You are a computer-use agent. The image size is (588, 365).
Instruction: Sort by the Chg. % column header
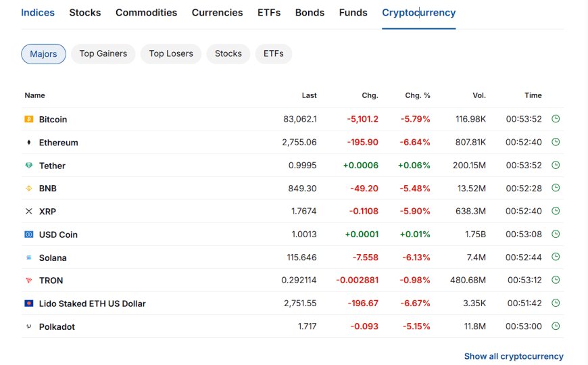click(x=418, y=95)
